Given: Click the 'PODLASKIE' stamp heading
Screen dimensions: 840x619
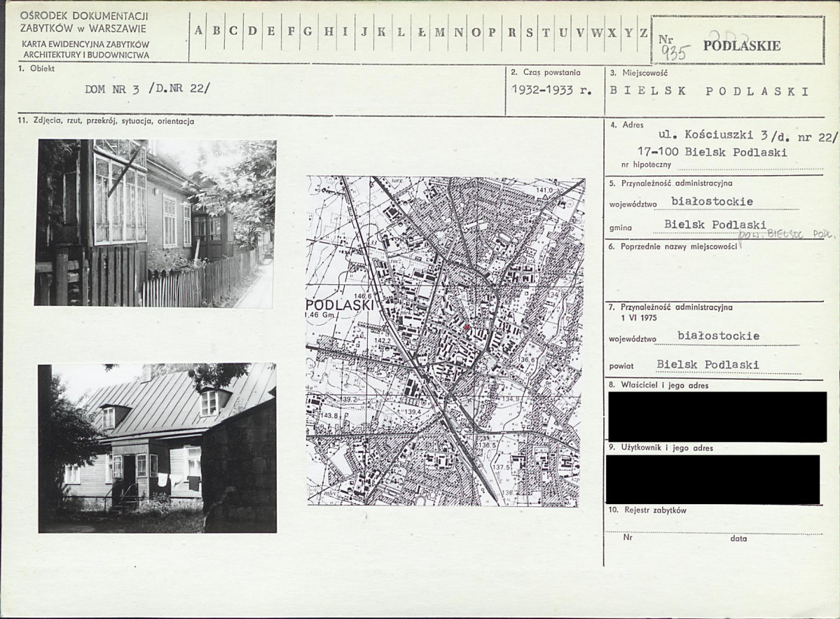Looking at the screenshot, I should pyautogui.click(x=741, y=46).
